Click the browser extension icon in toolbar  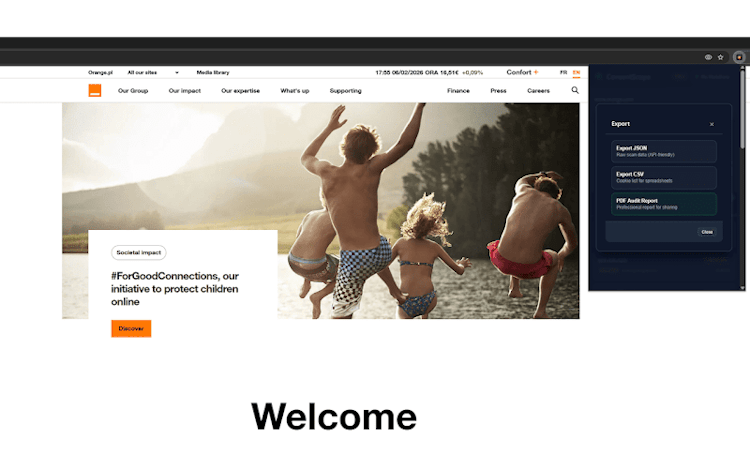pos(739,57)
